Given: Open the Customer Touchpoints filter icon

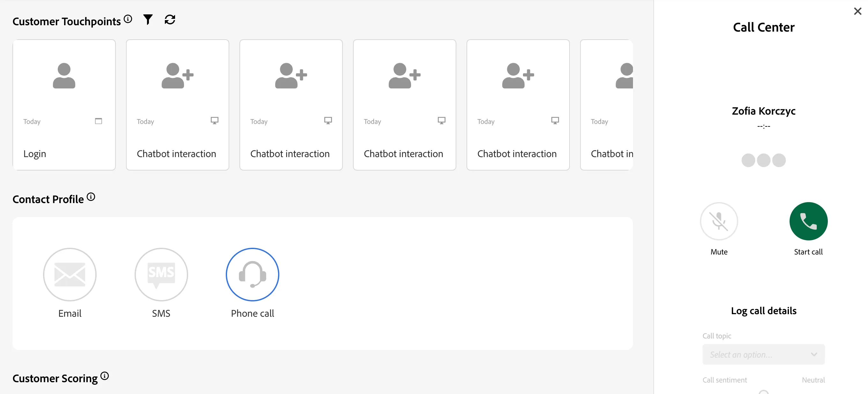Looking at the screenshot, I should pyautogui.click(x=148, y=19).
